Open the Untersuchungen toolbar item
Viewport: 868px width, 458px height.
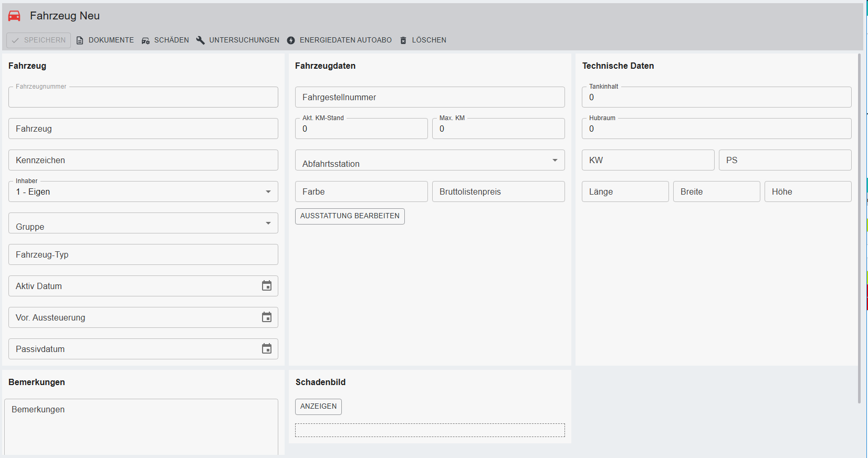[x=244, y=40]
